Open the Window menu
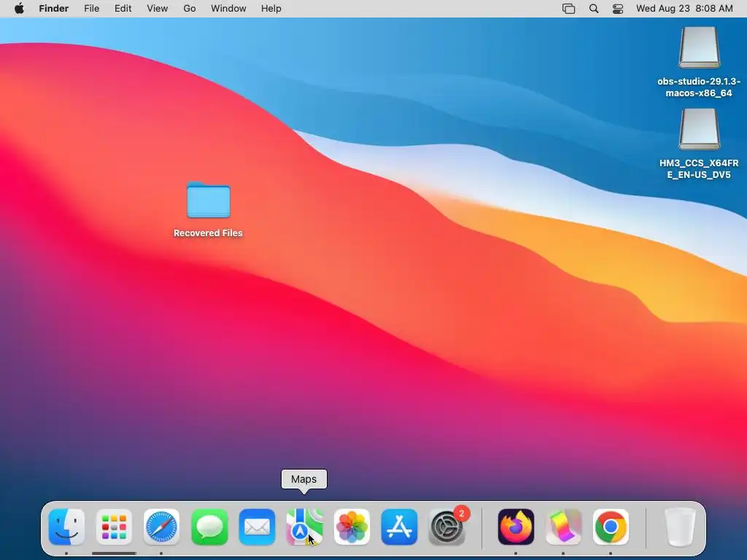The height and width of the screenshot is (560, 747). [228, 9]
